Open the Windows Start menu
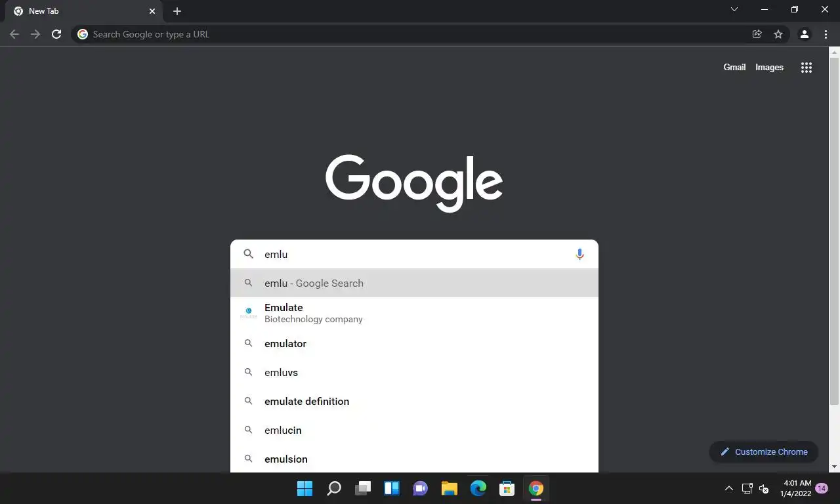The width and height of the screenshot is (840, 504). tap(304, 488)
